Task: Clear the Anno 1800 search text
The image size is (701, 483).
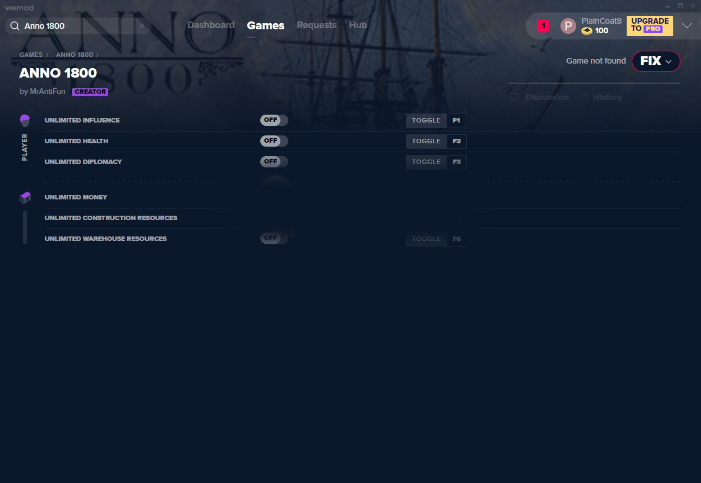Action: [142, 26]
